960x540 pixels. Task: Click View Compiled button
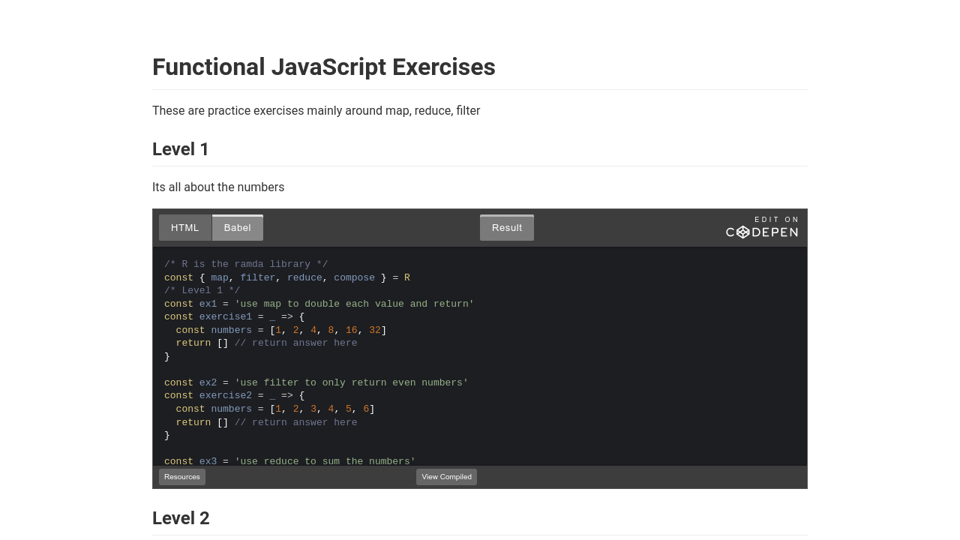pyautogui.click(x=446, y=477)
